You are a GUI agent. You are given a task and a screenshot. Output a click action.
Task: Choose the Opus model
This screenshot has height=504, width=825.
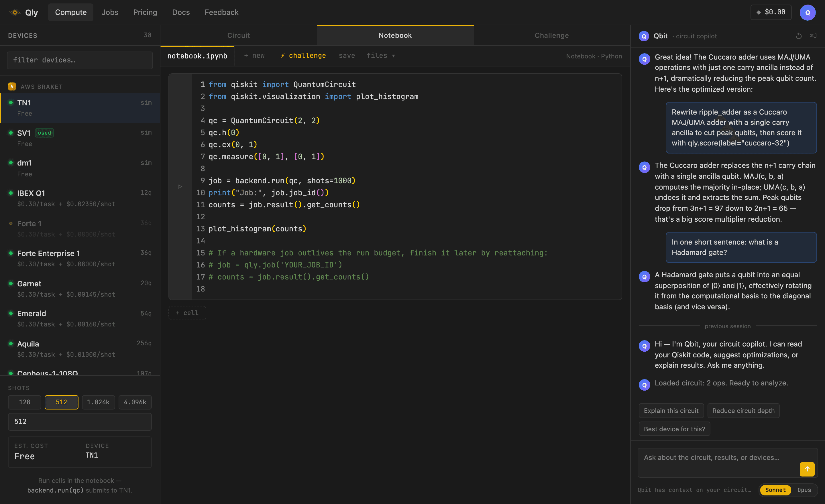[x=804, y=490]
